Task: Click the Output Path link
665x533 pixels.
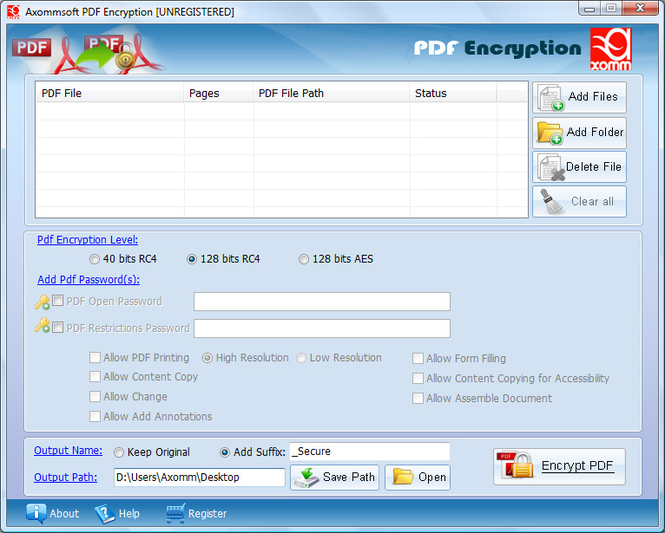Action: coord(65,477)
